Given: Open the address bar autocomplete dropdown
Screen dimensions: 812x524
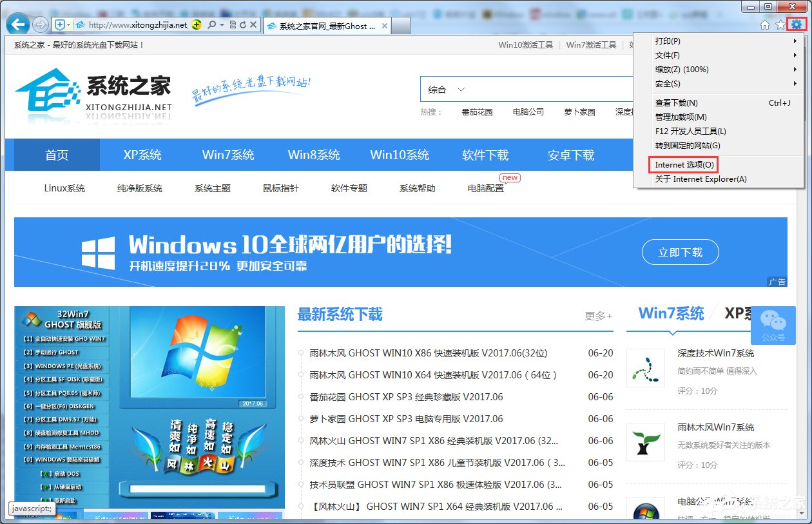Looking at the screenshot, I should [x=222, y=26].
